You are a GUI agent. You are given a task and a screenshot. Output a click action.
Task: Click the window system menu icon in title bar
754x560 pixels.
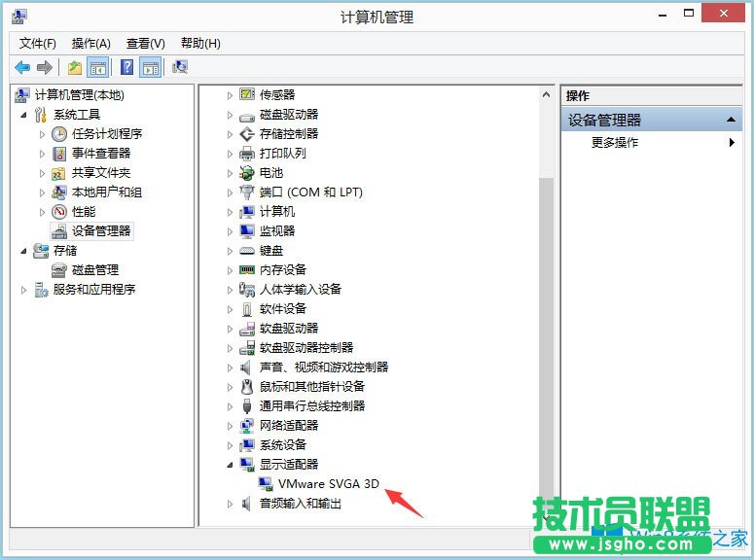18,17
